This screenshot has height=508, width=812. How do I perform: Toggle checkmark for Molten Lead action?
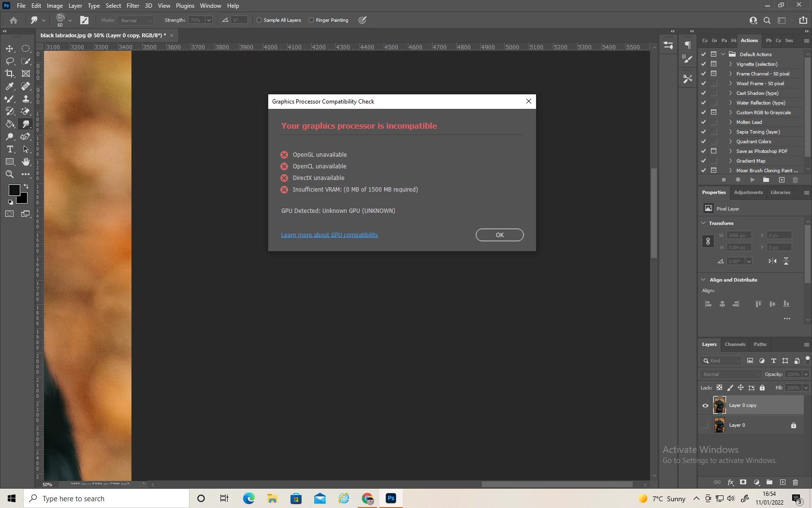click(704, 122)
